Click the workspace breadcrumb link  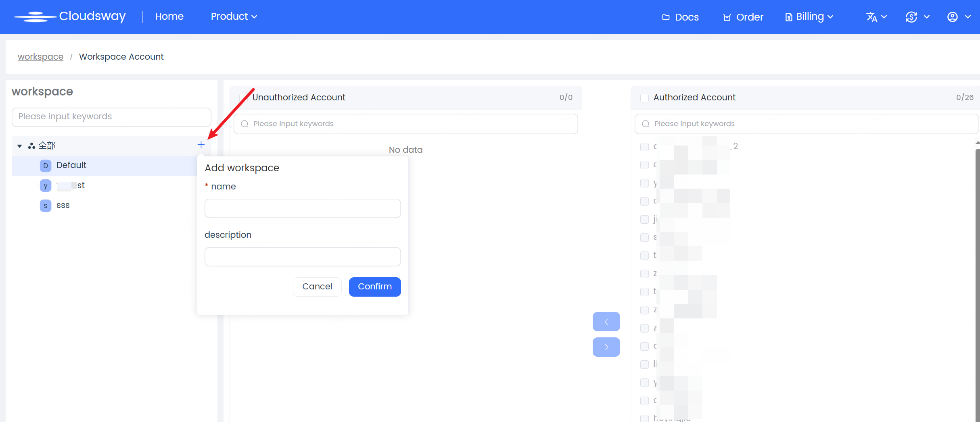[x=40, y=57]
